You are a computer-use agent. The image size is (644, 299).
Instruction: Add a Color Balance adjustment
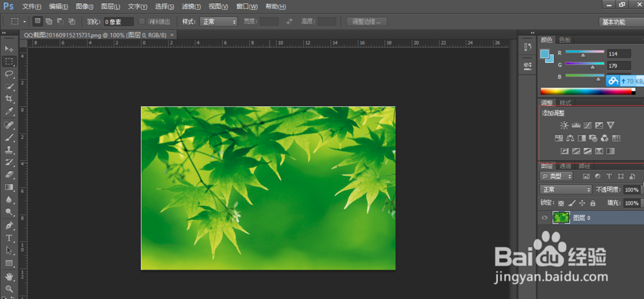point(570,138)
